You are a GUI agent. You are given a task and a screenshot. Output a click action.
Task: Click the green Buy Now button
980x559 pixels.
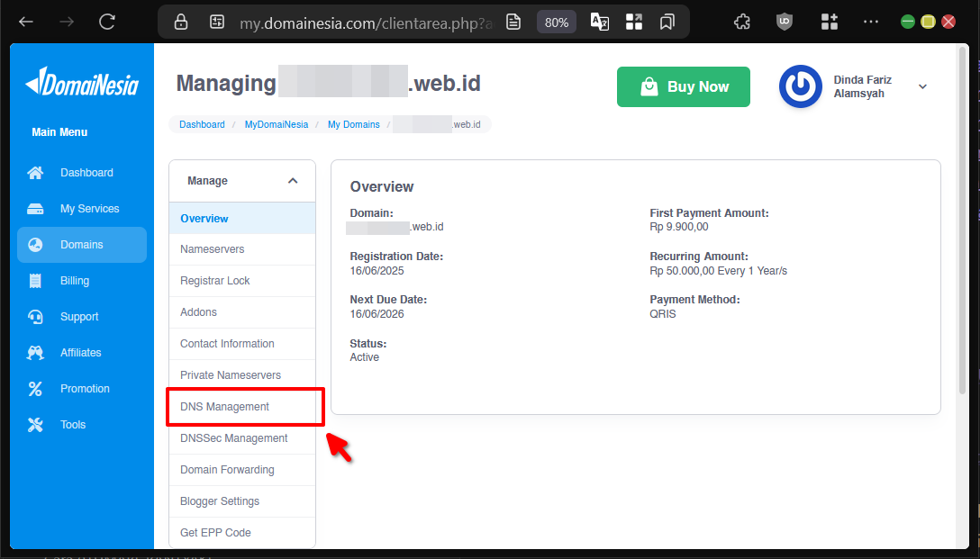pos(683,86)
